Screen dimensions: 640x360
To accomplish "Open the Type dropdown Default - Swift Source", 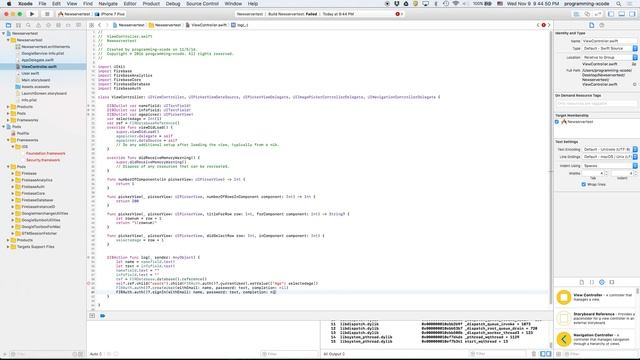I will (x=610, y=49).
